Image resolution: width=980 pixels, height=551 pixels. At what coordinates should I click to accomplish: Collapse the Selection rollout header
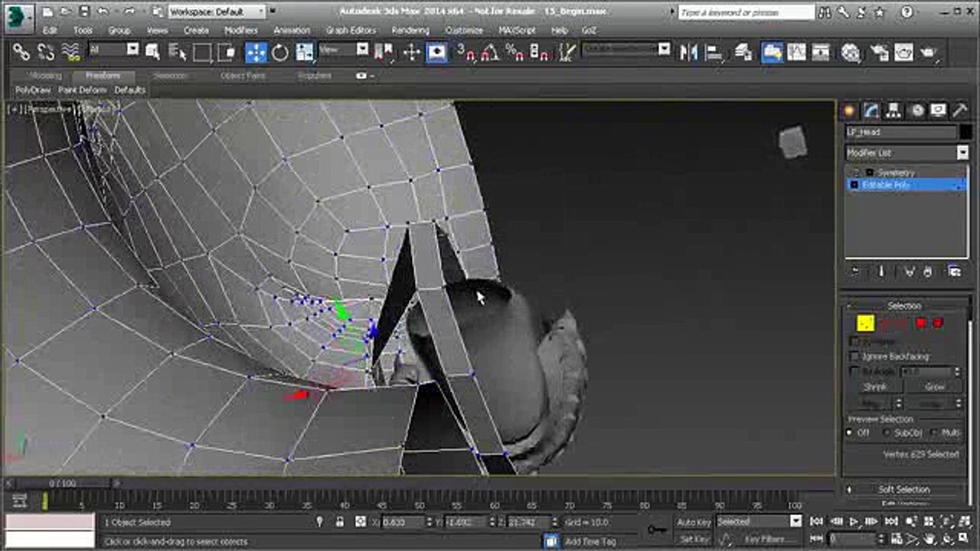click(x=904, y=306)
